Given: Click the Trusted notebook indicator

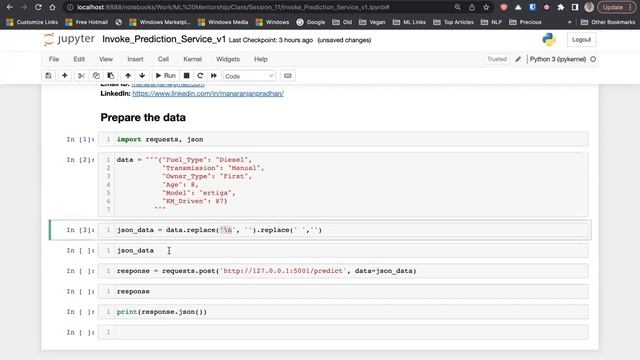Looking at the screenshot, I should tap(497, 59).
